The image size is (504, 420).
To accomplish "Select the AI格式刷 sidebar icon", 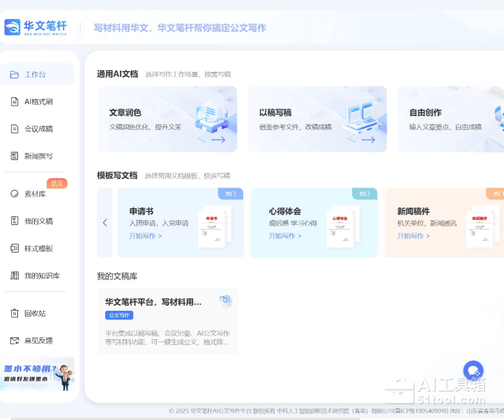I will (x=15, y=101).
